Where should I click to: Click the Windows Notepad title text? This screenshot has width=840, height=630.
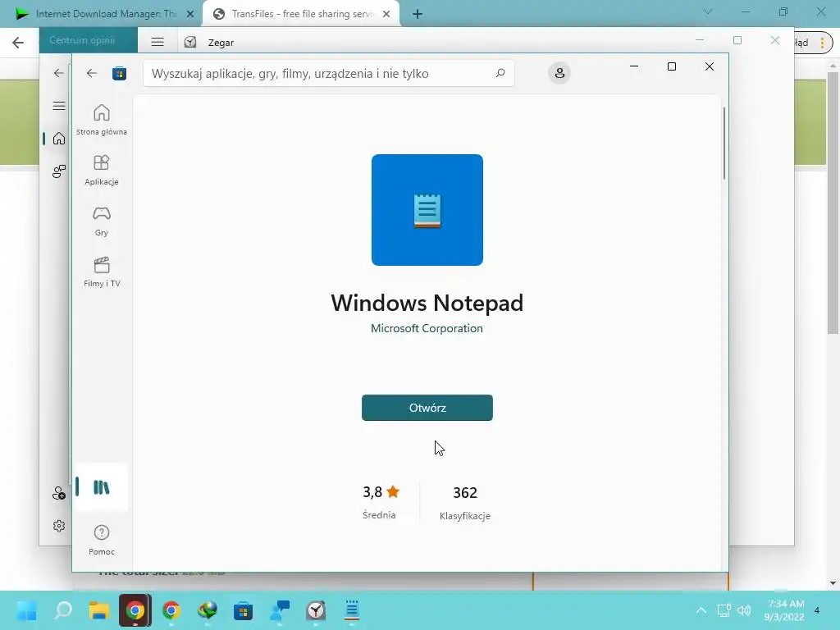427,303
